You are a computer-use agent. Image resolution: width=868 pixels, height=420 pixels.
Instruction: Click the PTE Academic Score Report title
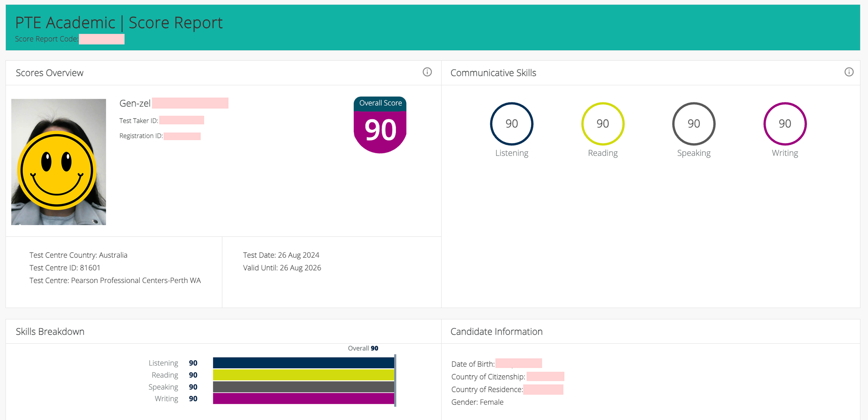click(x=119, y=23)
